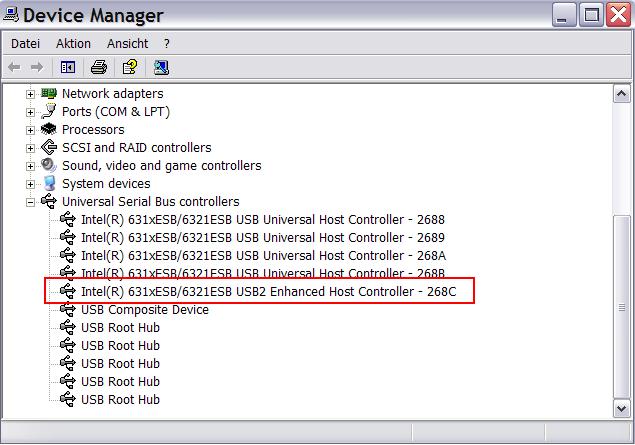Open the Aktion menu
This screenshot has height=445, width=635.
[73, 43]
